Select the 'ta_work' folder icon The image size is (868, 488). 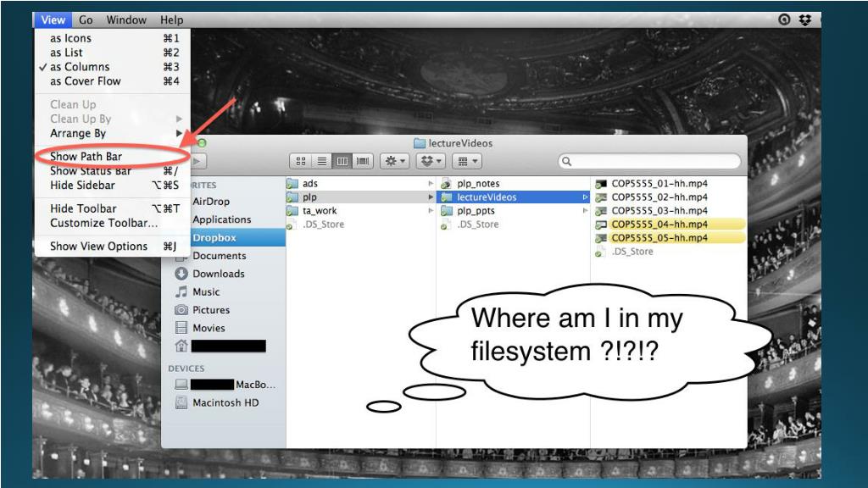click(x=292, y=211)
